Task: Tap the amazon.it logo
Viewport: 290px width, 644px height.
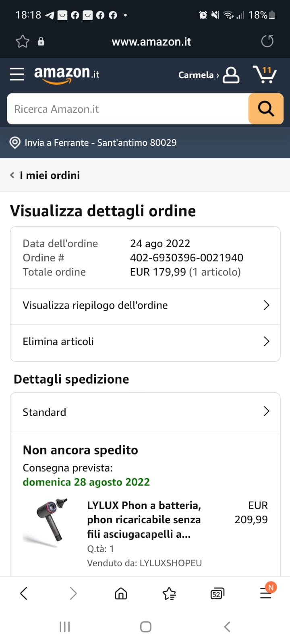Action: click(66, 74)
